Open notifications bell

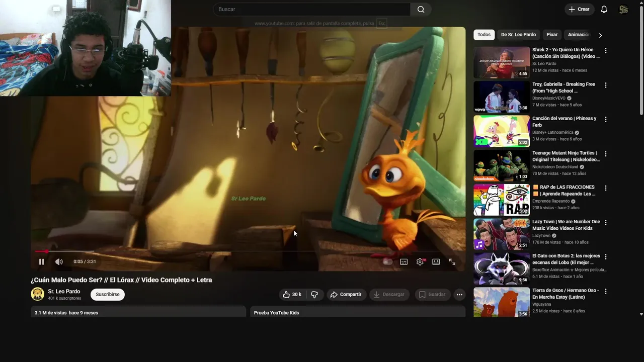coord(604,9)
